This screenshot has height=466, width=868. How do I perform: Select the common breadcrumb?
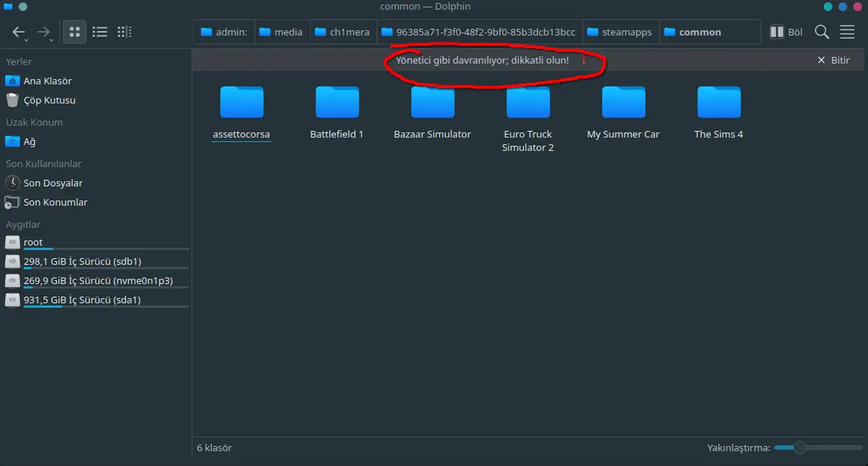coord(693,32)
